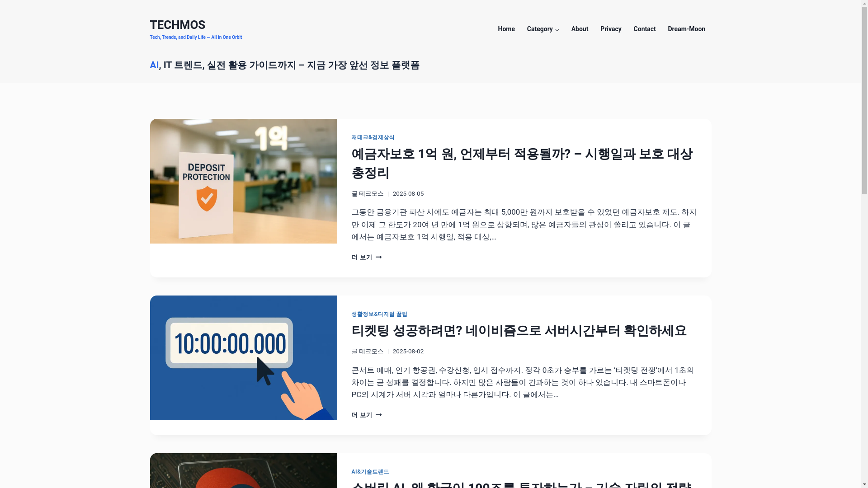Click the excerpt beginning 그동안 금융기관 파산
Screen dimensions: 868x488
click(524, 225)
